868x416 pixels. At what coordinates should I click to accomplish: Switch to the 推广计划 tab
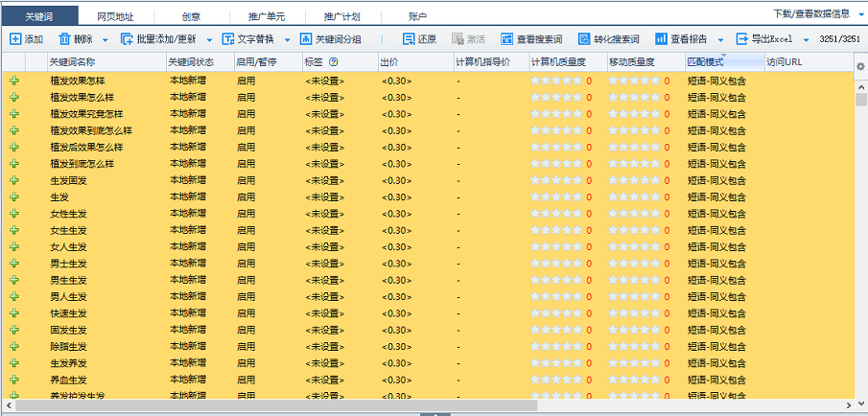342,16
